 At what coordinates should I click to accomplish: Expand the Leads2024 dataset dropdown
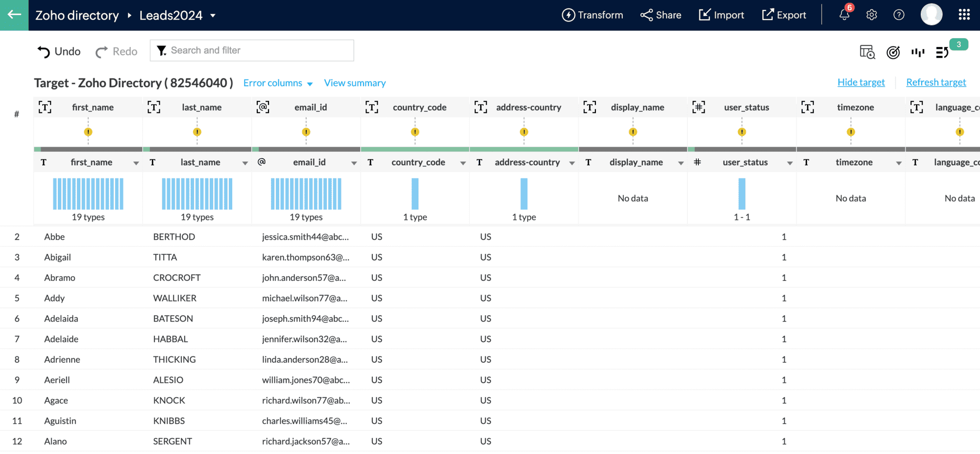click(x=213, y=16)
